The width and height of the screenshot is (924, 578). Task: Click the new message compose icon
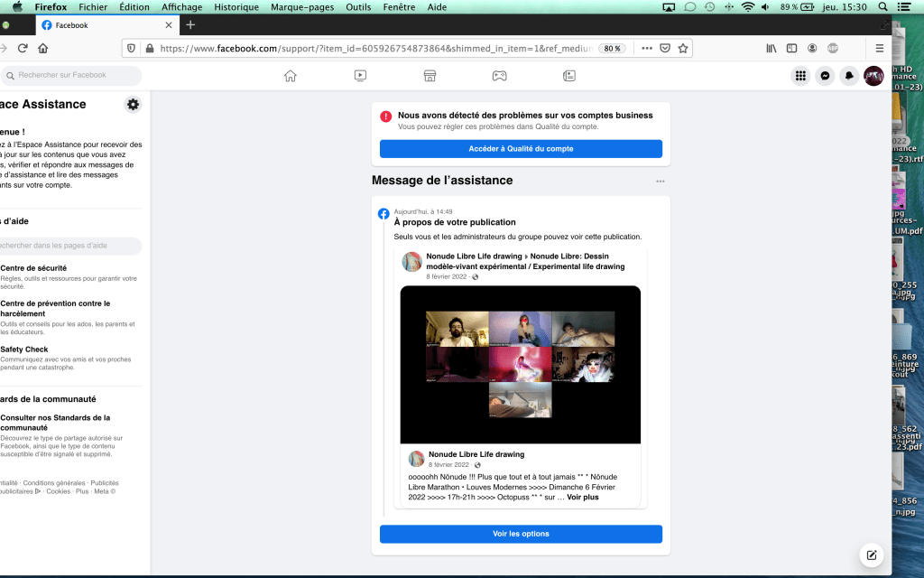click(x=872, y=555)
